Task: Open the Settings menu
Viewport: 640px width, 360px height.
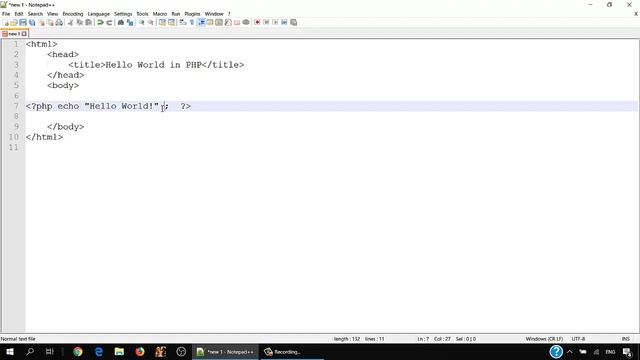Action: (x=123, y=14)
